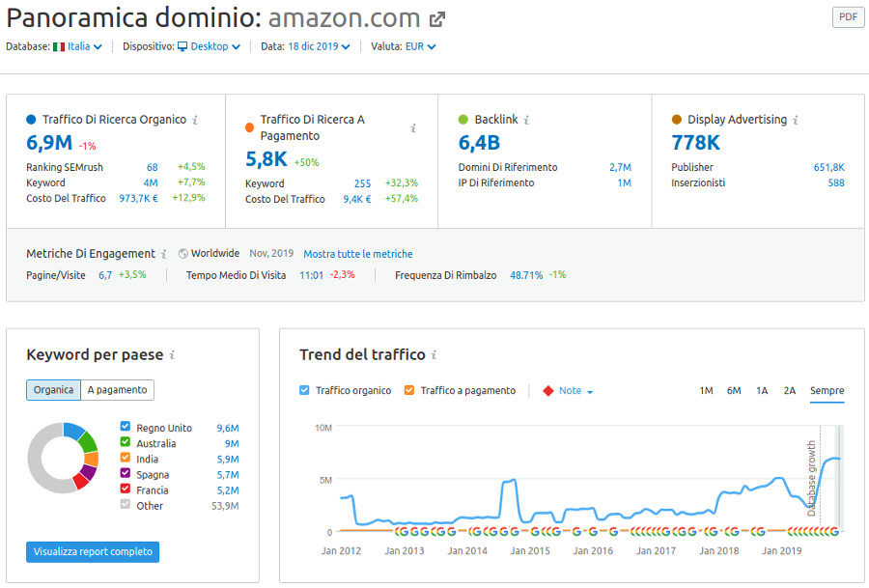The height and width of the screenshot is (588, 869).
Task: Toggle Traffico organico checkbox in the chart
Action: pyautogui.click(x=304, y=390)
